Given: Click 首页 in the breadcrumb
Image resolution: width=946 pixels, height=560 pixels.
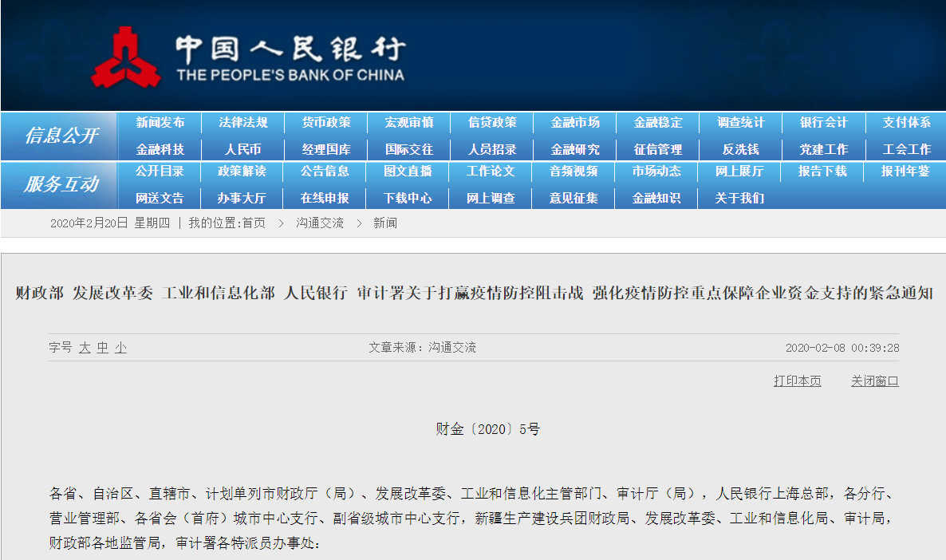Looking at the screenshot, I should (254, 223).
